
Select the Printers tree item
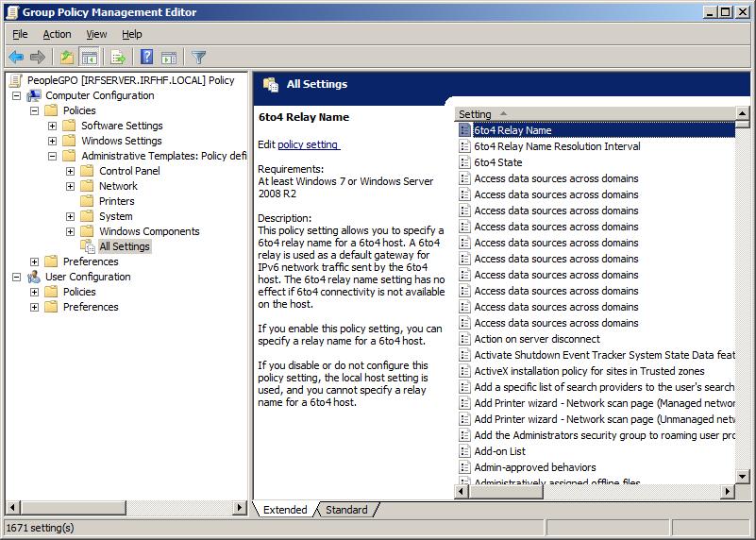117,201
